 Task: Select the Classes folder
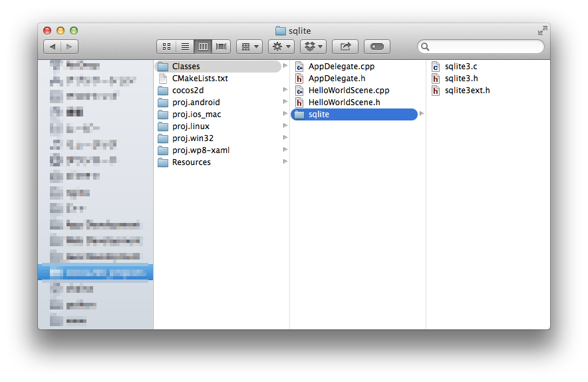pyautogui.click(x=218, y=67)
